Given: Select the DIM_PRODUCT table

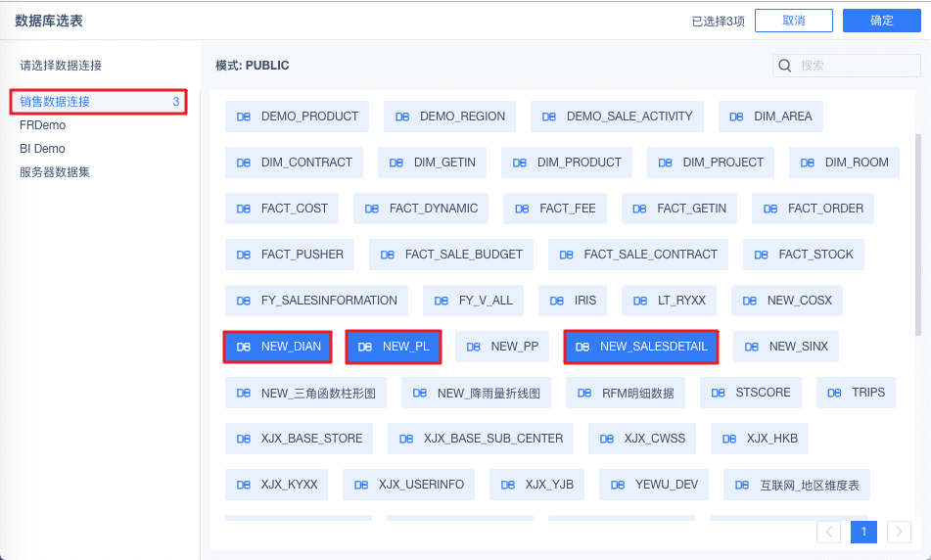Looking at the screenshot, I should point(567,163).
